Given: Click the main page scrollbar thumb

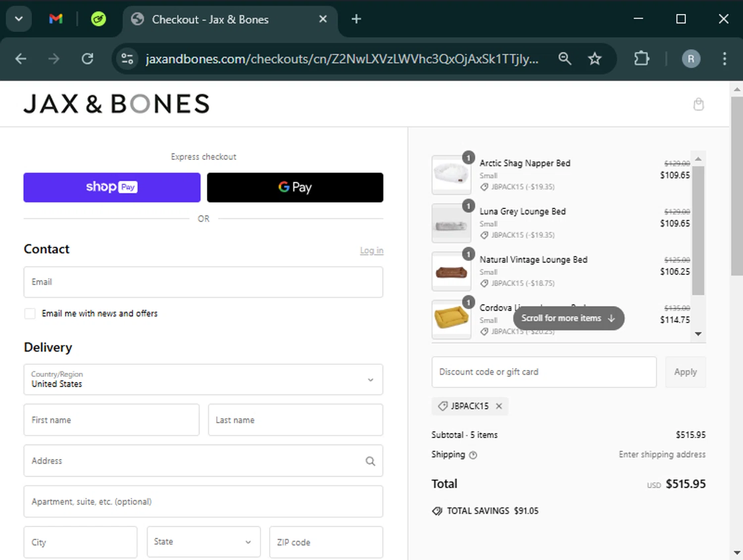Looking at the screenshot, I should tap(737, 186).
